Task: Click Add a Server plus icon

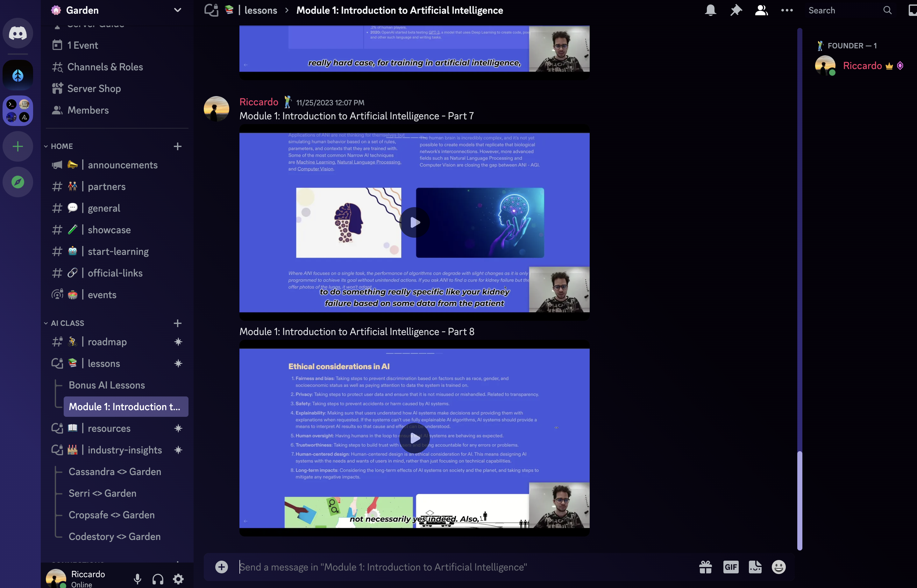Action: point(18,147)
